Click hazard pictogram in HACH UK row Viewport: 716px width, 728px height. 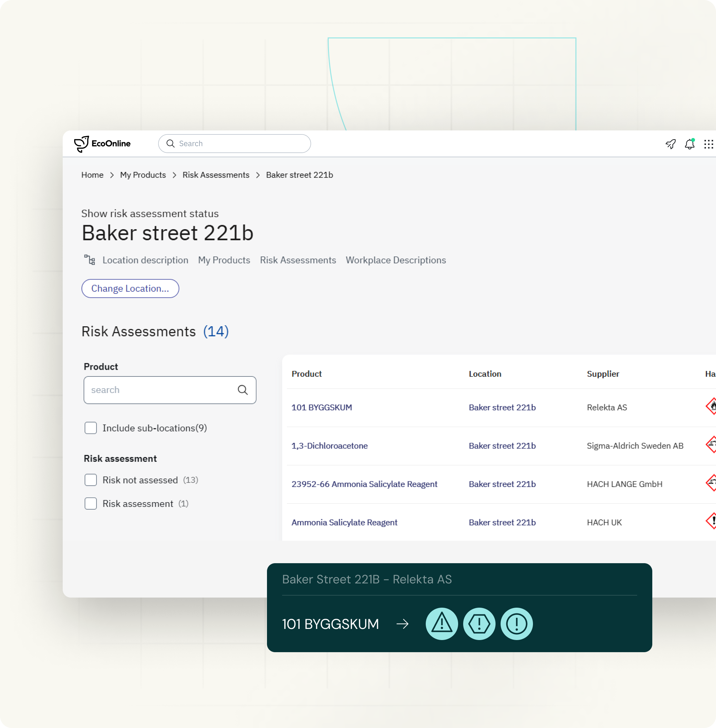(711, 521)
